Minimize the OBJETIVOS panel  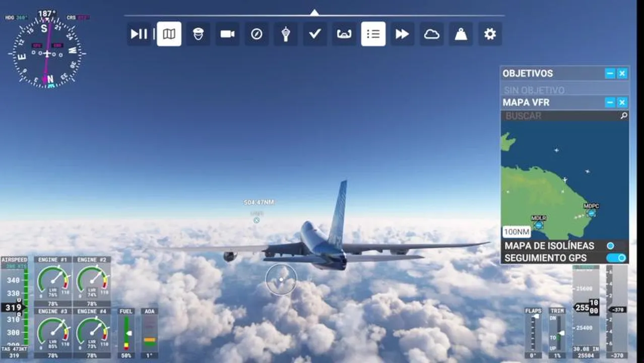610,74
